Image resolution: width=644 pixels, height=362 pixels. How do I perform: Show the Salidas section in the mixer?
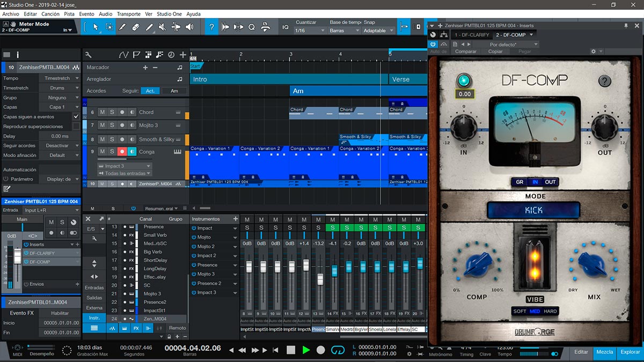pos(94,298)
